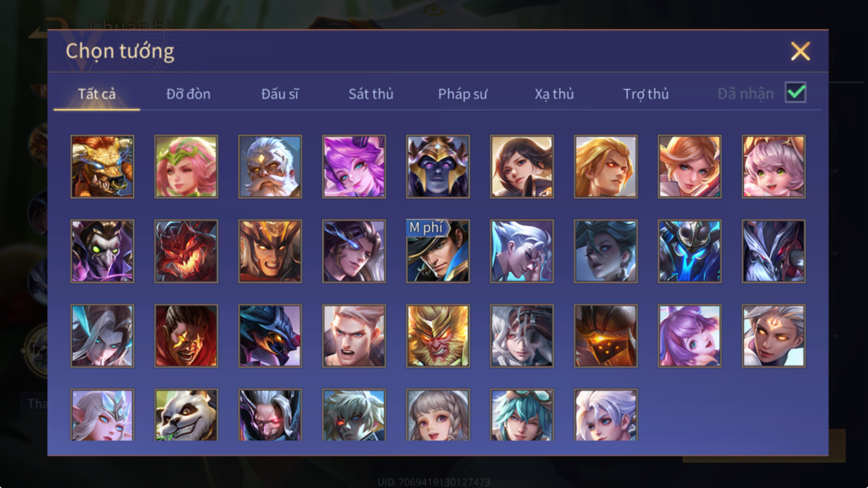The height and width of the screenshot is (488, 868).
Task: Show the 'Pháp sư' heroes tab
Action: coord(462,94)
